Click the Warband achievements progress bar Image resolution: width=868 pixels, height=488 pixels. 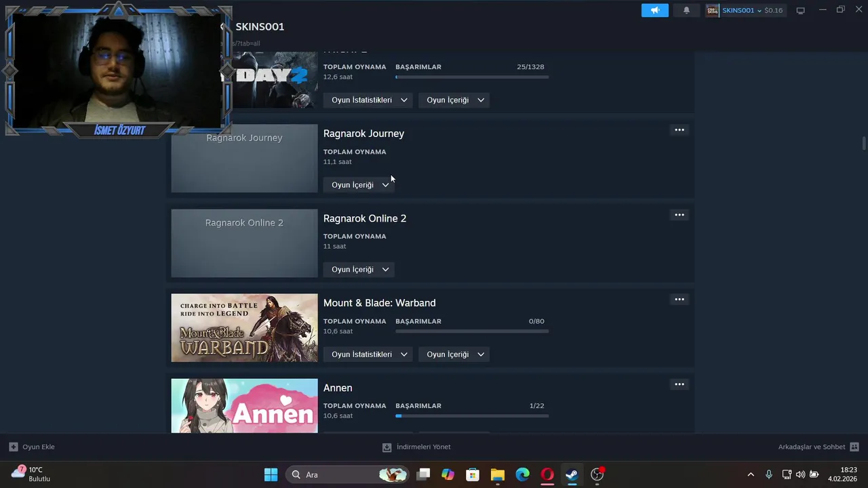click(x=472, y=331)
